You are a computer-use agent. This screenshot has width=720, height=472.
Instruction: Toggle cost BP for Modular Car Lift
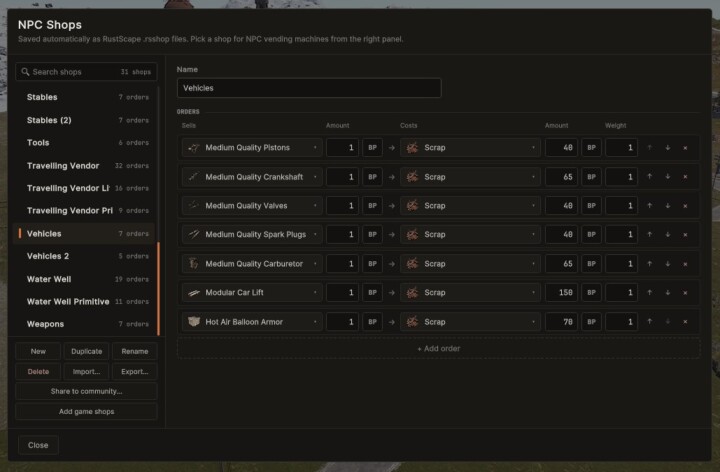click(x=591, y=292)
